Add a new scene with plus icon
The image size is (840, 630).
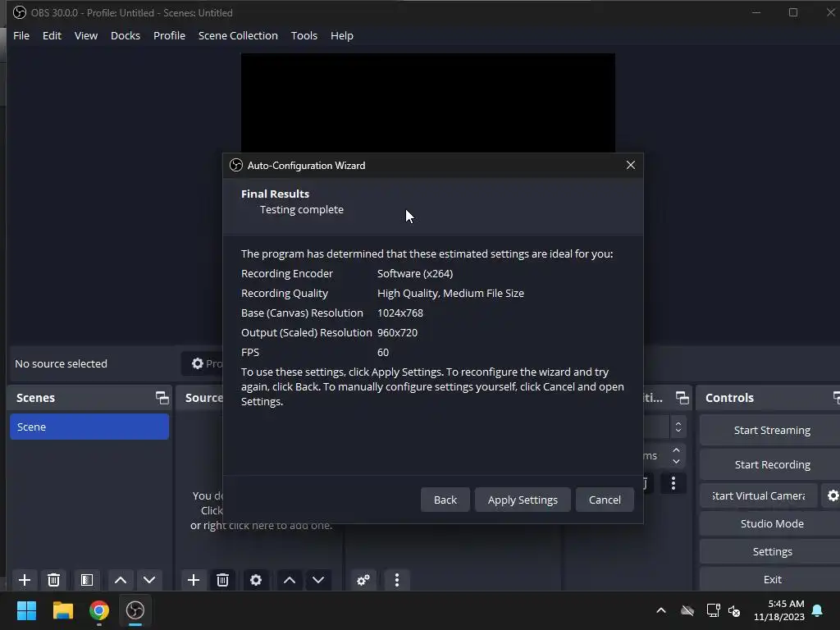click(x=24, y=580)
